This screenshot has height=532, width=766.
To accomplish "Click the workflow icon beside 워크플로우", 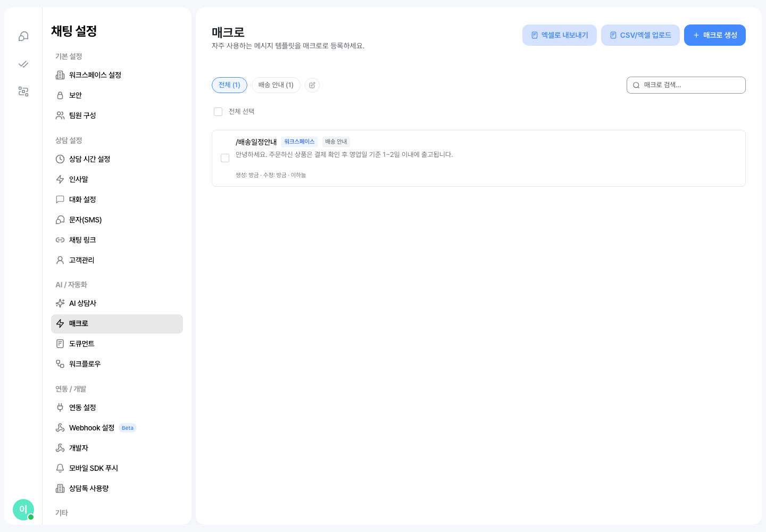I will [60, 364].
